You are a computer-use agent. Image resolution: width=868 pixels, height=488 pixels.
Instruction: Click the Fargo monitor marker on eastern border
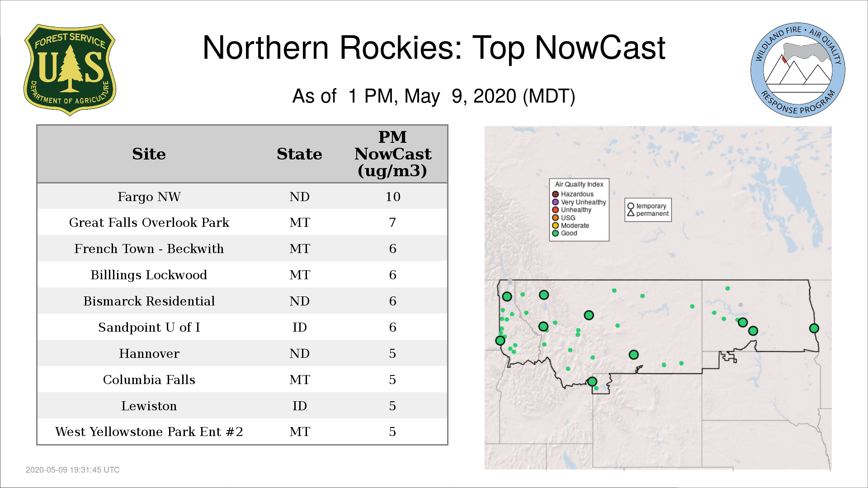pos(814,328)
